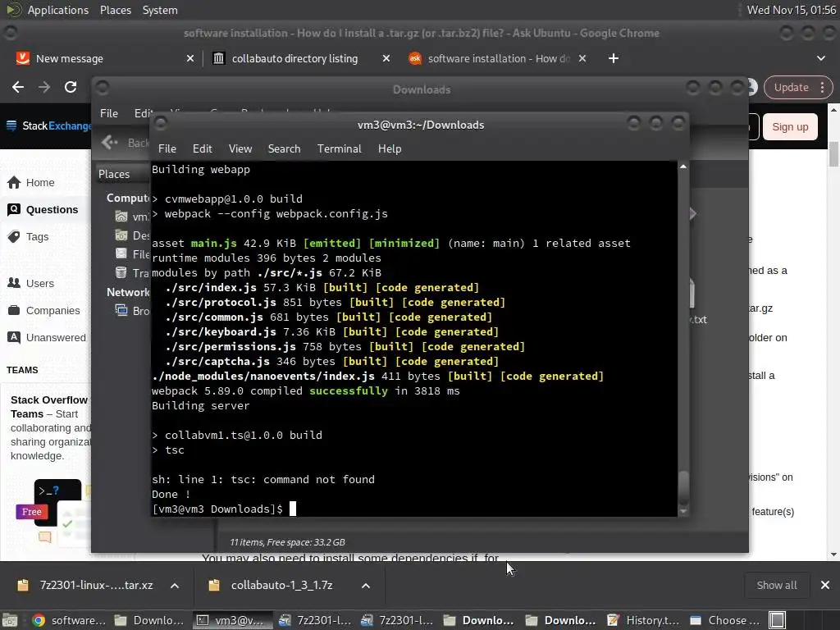Open Users in Ask Ubuntu sidebar
Viewport: 840px width, 630px height.
[40, 283]
